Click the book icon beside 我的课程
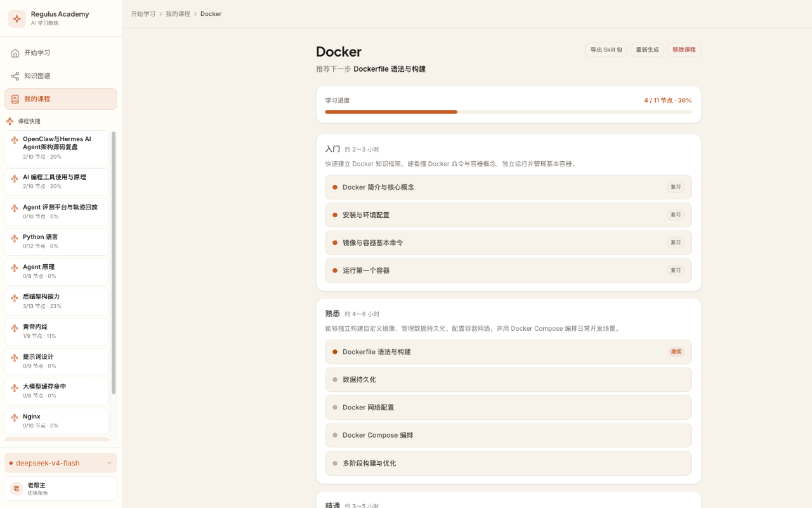The height and width of the screenshot is (508, 812). pyautogui.click(x=15, y=99)
